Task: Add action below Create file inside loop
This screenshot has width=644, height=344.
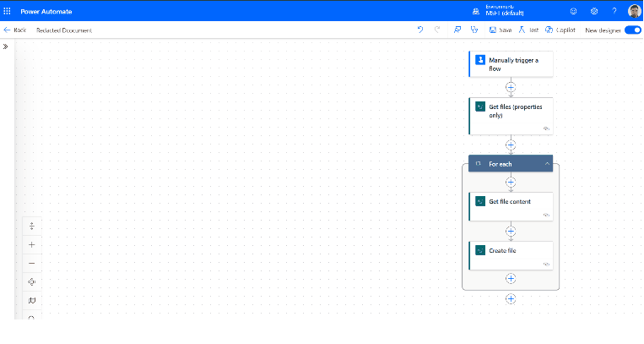Action: [511, 279]
